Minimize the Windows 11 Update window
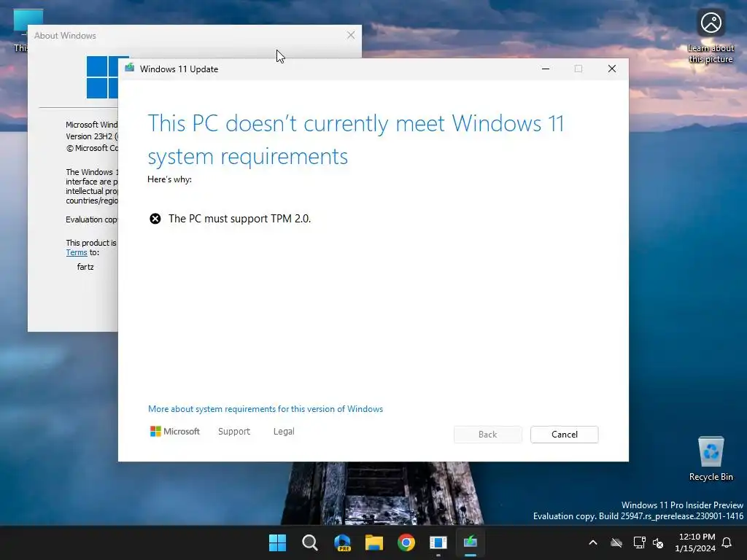This screenshot has width=747, height=560. pyautogui.click(x=546, y=69)
